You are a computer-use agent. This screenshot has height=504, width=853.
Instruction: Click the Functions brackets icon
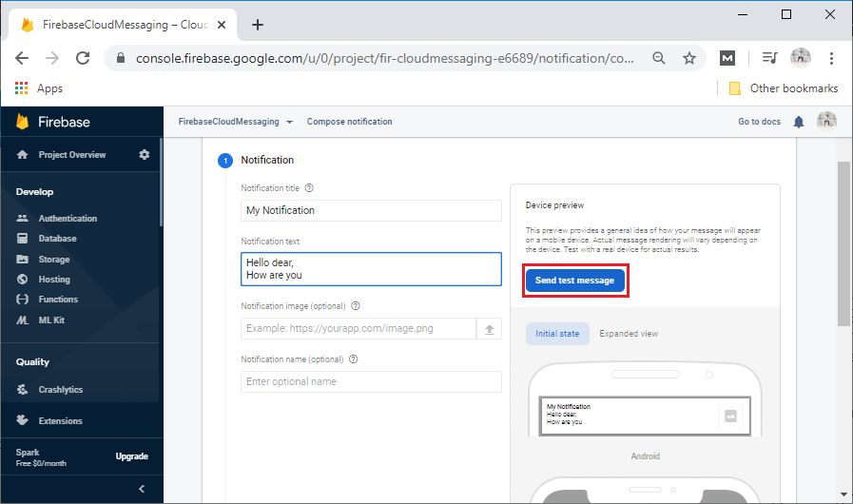coord(22,299)
